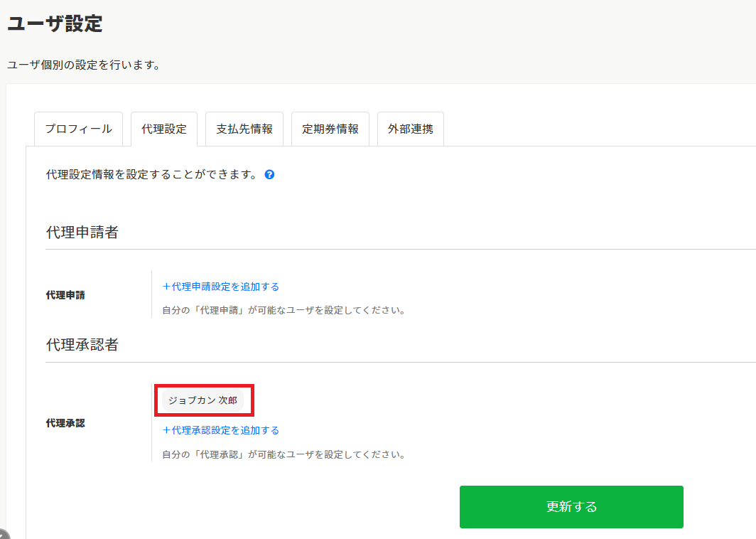Click the 代理承認者 section heading

82,345
